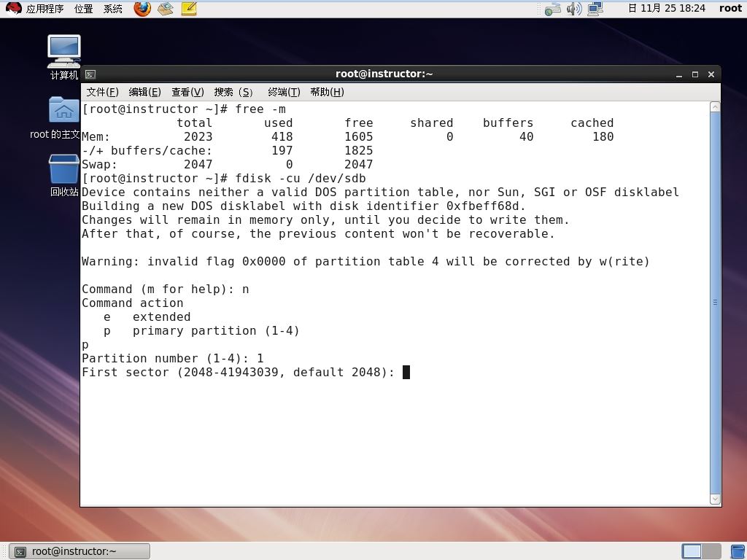Click the terminal window title root@instructor:~
The width and height of the screenshot is (747, 560).
click(x=384, y=74)
